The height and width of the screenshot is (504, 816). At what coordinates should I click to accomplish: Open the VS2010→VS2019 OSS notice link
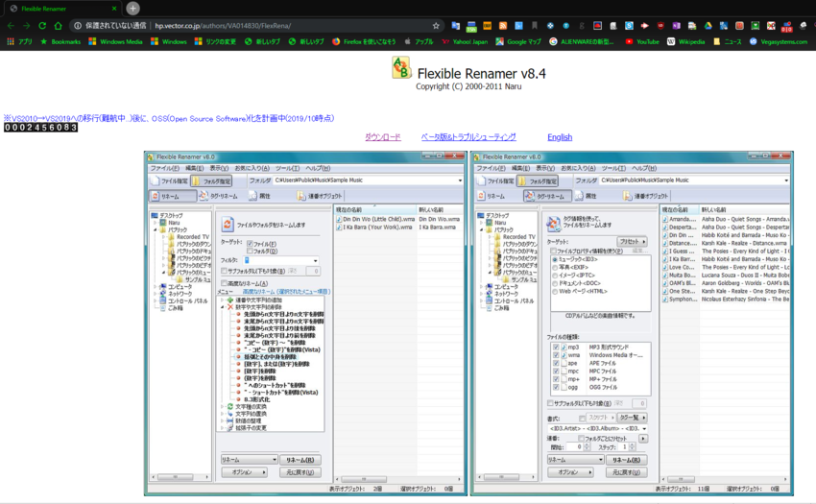coord(169,119)
